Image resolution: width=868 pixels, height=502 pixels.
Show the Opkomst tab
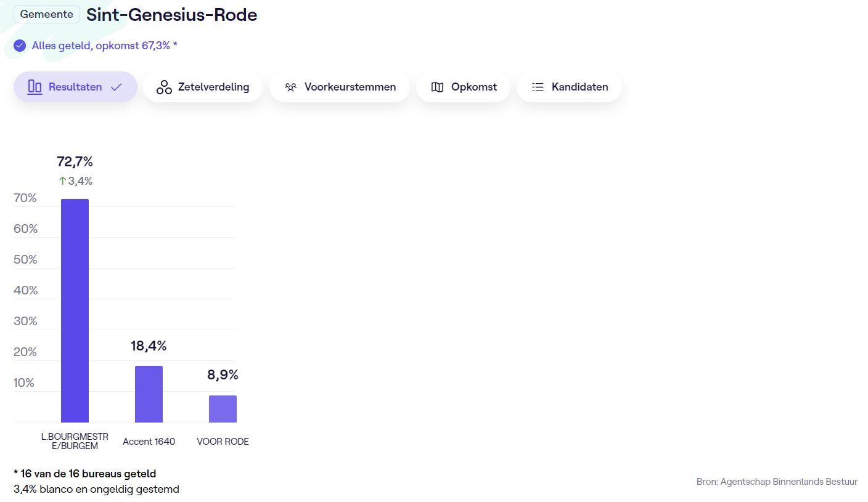[x=473, y=87]
